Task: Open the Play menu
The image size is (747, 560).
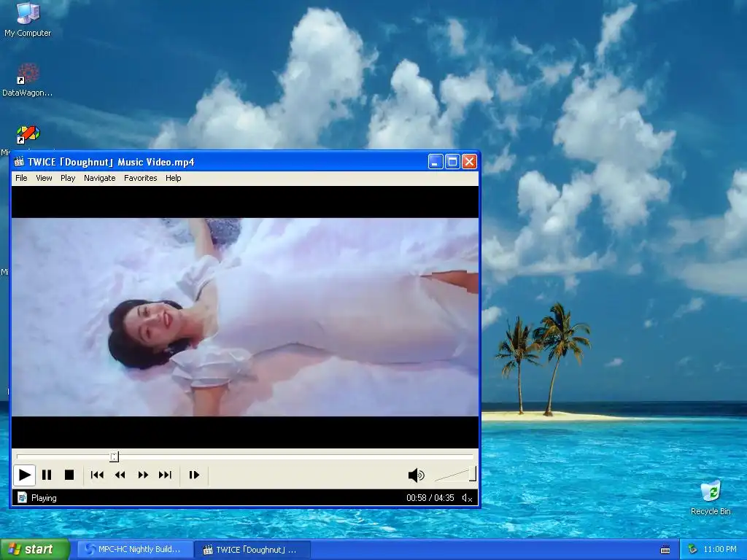Action: 68,178
